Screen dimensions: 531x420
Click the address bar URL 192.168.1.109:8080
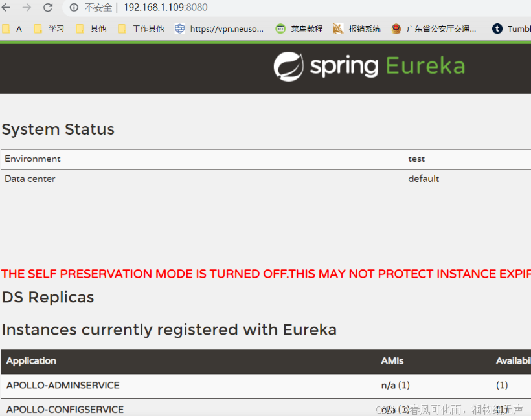pyautogui.click(x=165, y=8)
